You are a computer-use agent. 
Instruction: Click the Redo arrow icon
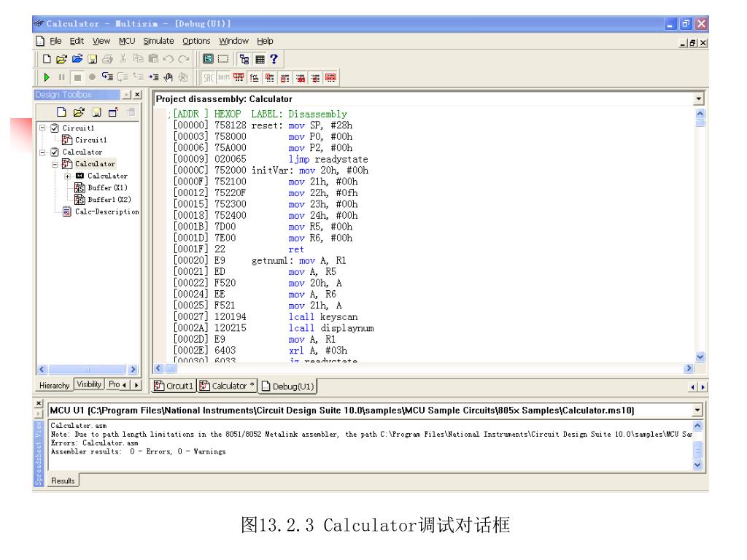(x=183, y=59)
